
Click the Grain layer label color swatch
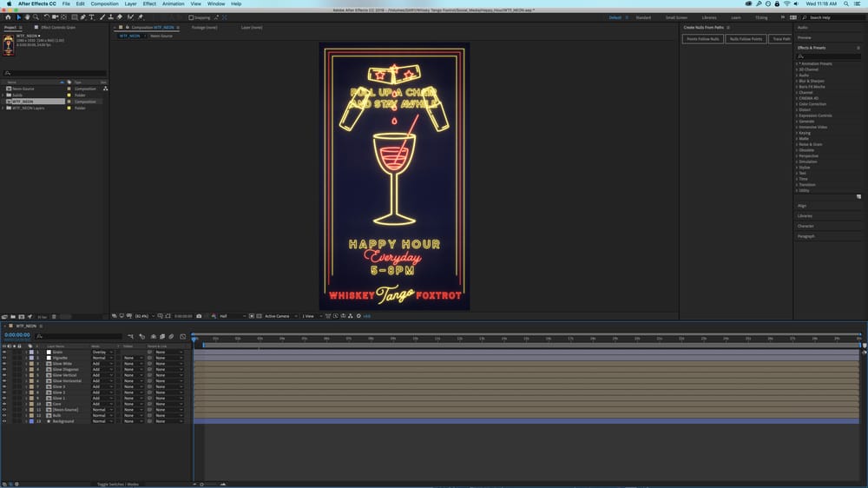click(x=31, y=353)
